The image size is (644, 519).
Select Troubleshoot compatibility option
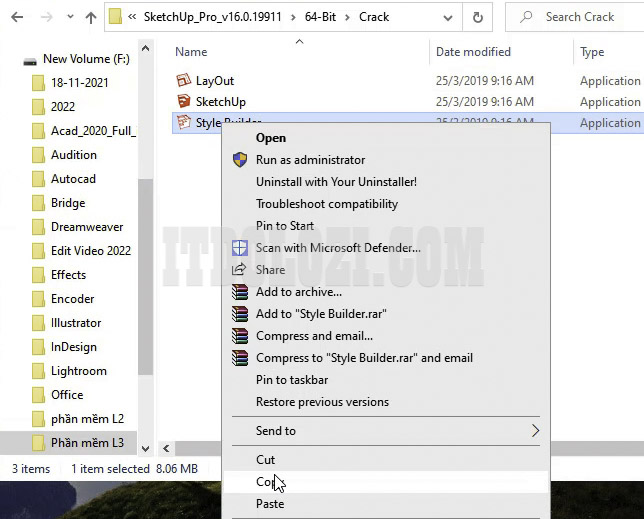tap(326, 204)
